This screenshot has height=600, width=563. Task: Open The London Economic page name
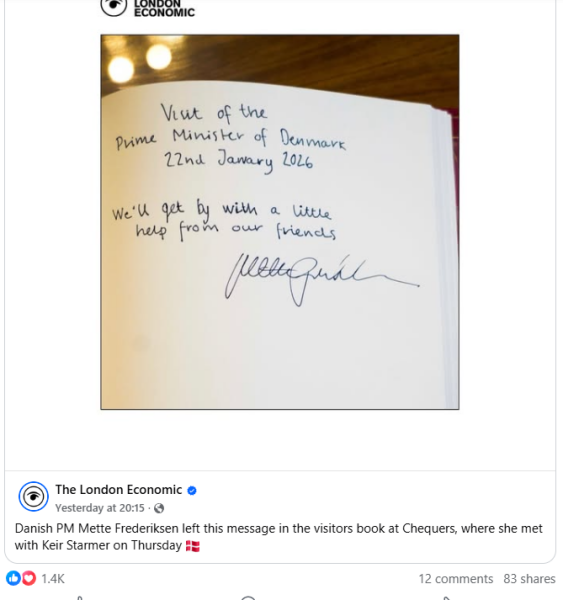[119, 490]
